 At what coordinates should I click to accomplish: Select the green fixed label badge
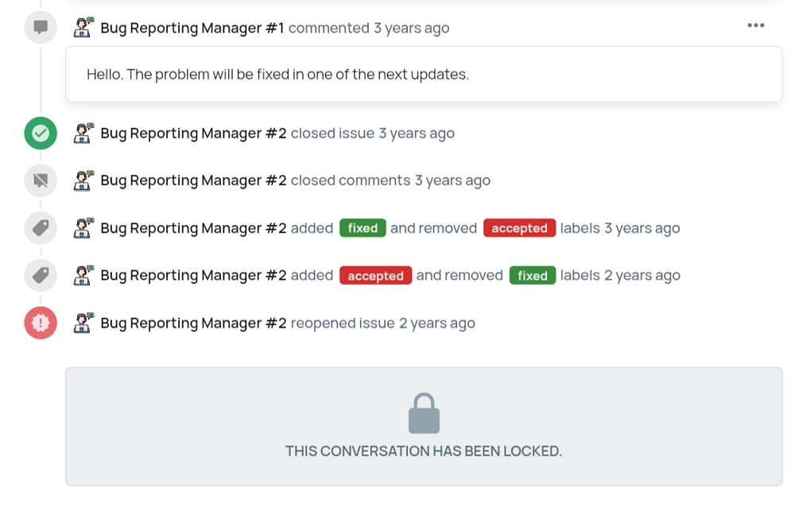coord(363,228)
